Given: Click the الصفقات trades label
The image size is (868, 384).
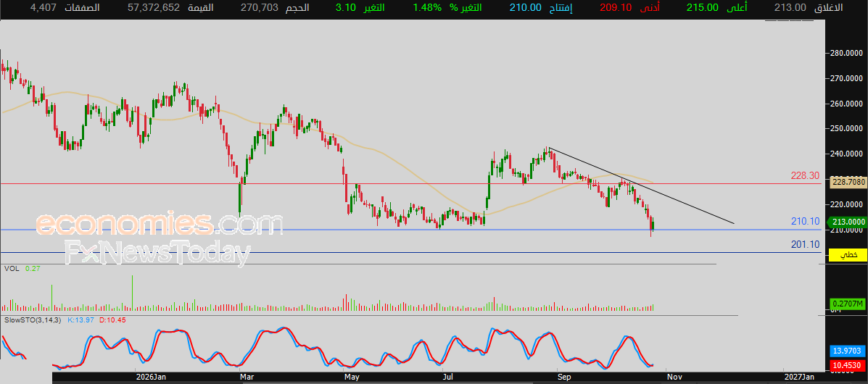Looking at the screenshot, I should point(84,8).
